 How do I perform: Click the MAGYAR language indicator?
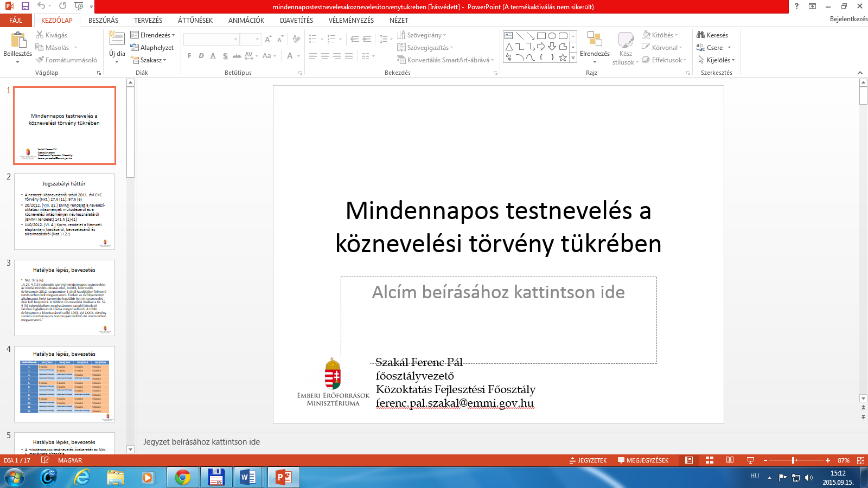pyautogui.click(x=70, y=460)
